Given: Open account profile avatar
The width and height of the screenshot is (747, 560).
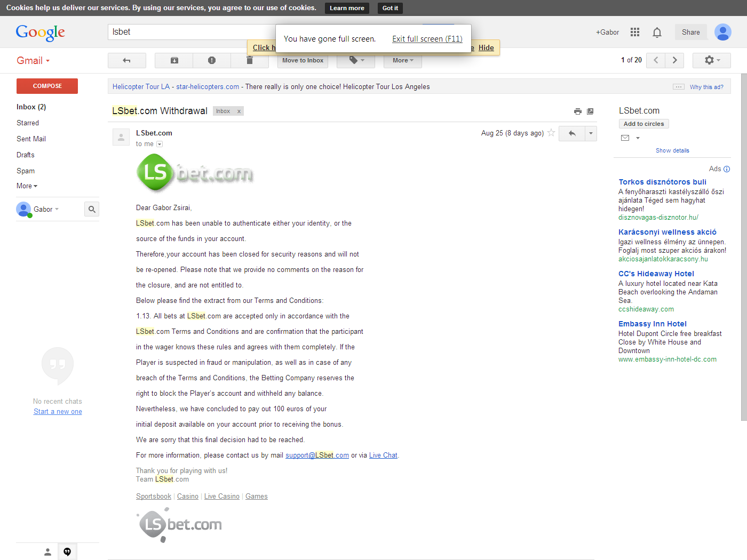Looking at the screenshot, I should point(723,32).
